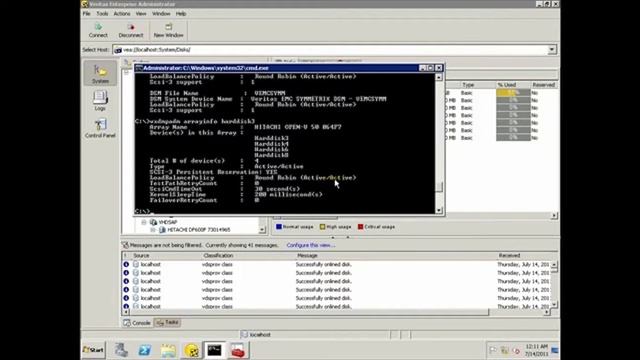640x360 pixels.
Task: Select the VHDSAP tree item label
Action: coord(168,222)
